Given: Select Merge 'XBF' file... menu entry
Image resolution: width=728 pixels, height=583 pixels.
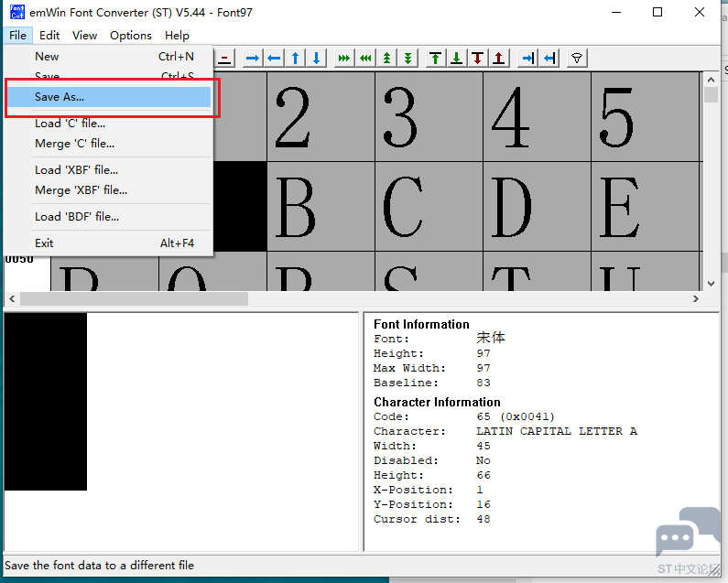Looking at the screenshot, I should [110, 189].
